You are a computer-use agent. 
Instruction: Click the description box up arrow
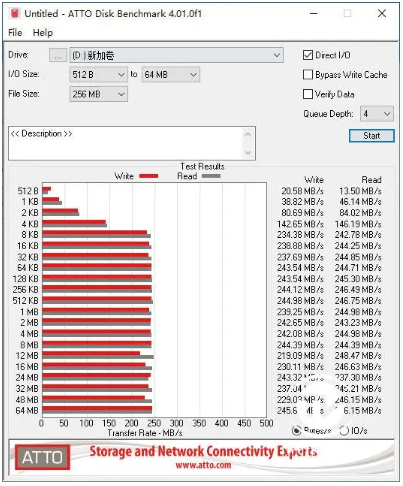click(x=248, y=135)
